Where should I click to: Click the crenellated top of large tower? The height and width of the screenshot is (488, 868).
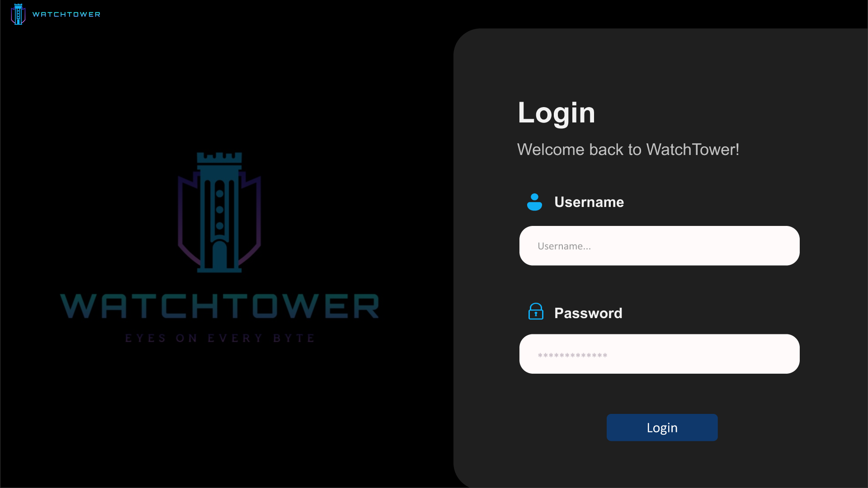coord(219,158)
